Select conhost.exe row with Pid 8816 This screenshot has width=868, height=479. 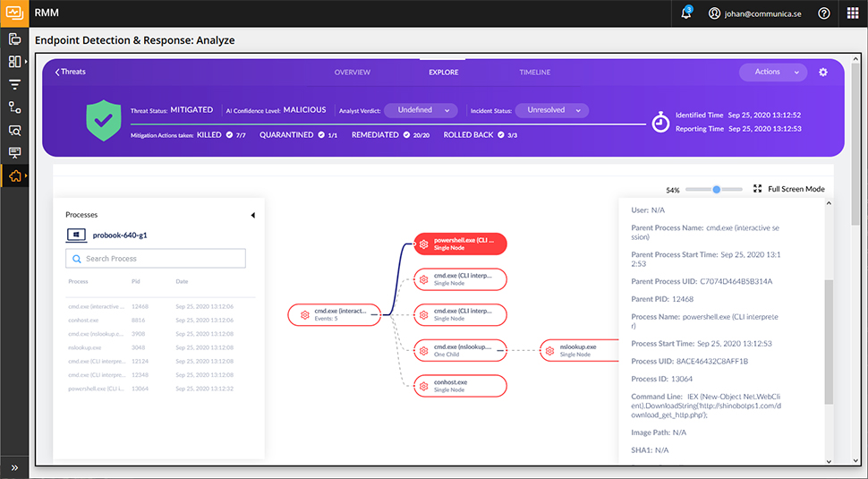coord(160,320)
